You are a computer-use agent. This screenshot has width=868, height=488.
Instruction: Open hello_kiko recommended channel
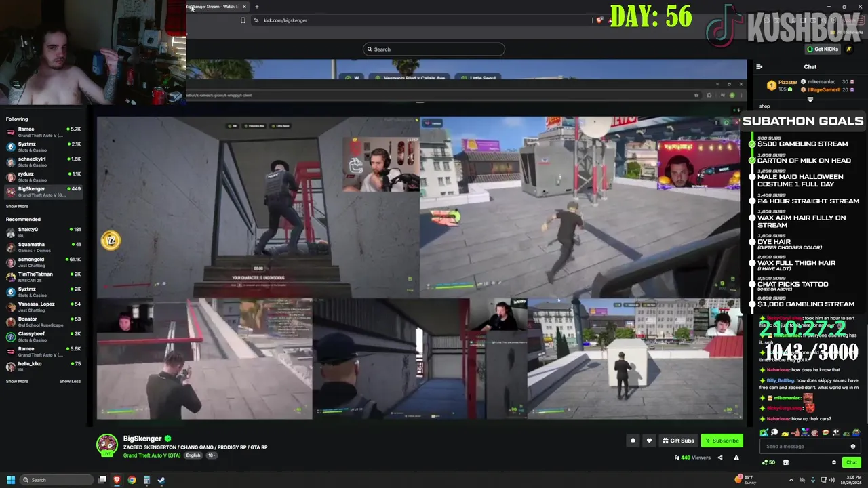[42, 366]
